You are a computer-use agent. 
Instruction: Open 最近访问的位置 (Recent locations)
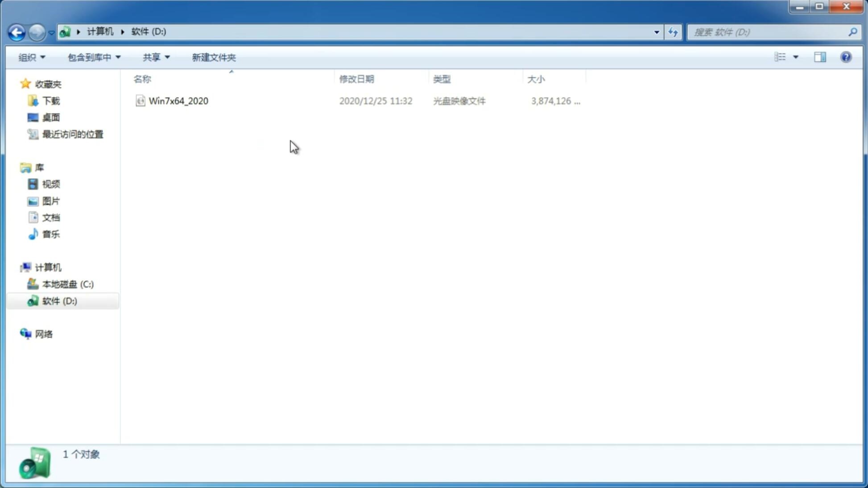point(72,133)
